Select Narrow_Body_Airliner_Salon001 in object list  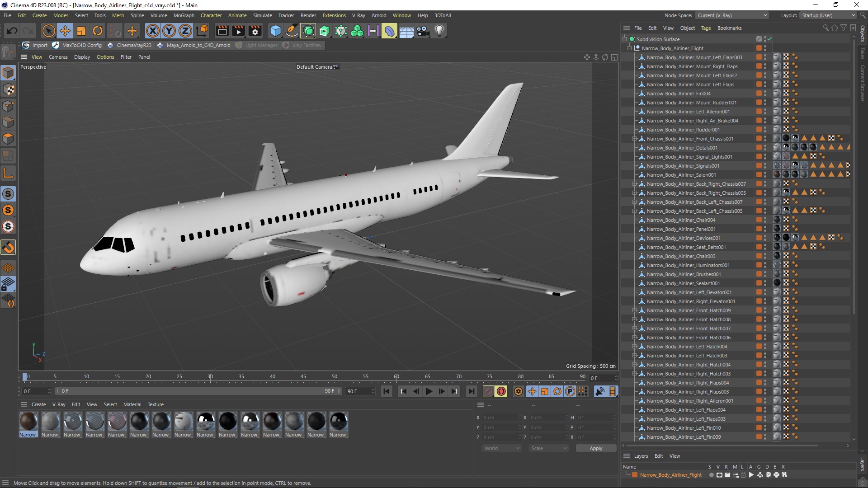(681, 175)
